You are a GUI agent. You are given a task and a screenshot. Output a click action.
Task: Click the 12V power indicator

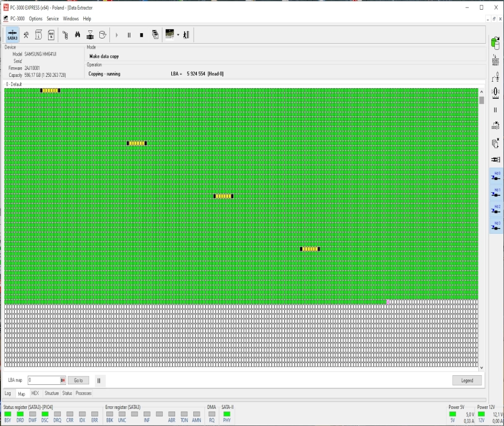[x=481, y=414]
